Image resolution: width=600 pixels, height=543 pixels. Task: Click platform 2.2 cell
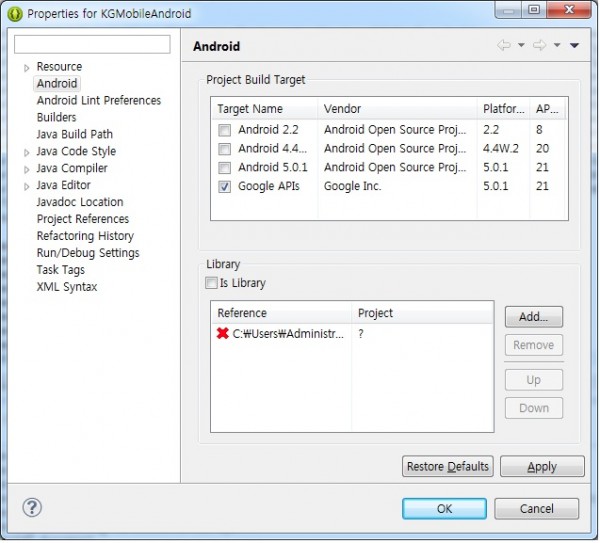click(491, 130)
